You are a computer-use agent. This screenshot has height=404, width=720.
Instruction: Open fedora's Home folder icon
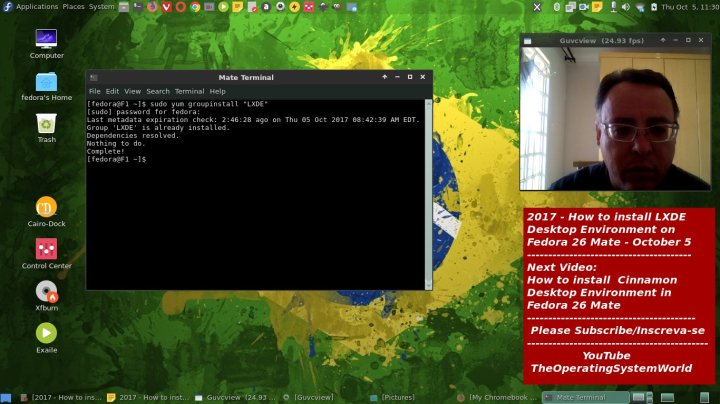tap(46, 86)
